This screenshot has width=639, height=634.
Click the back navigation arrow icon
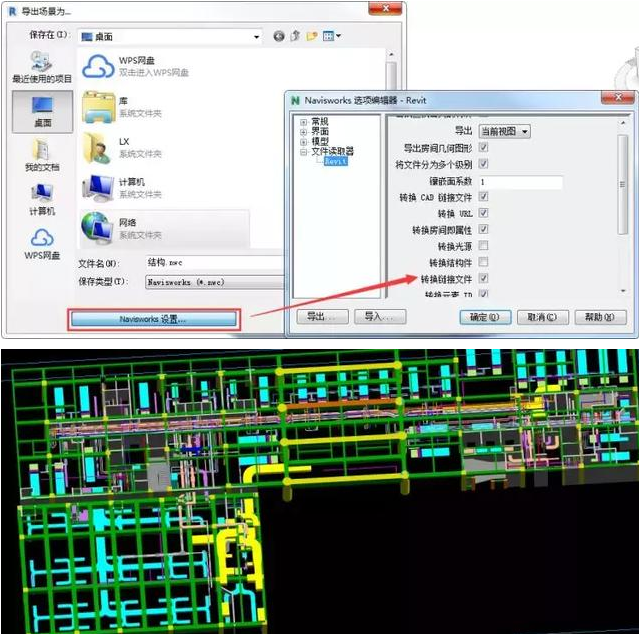[279, 36]
